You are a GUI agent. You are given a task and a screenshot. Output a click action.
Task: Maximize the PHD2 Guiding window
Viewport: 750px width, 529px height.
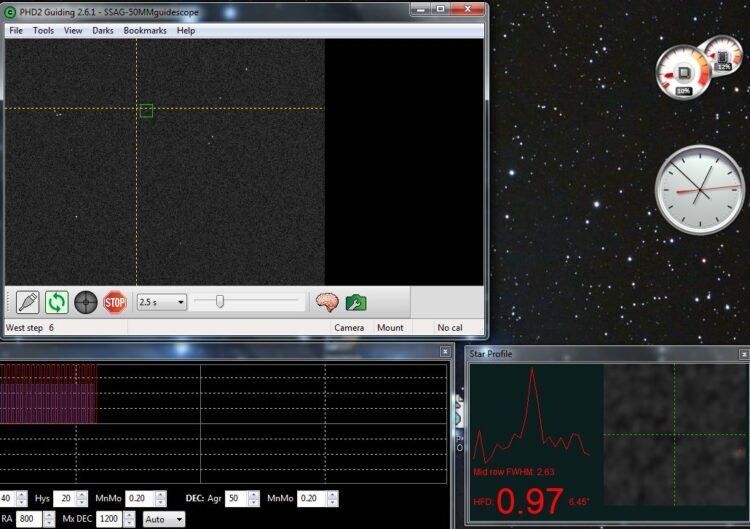441,10
